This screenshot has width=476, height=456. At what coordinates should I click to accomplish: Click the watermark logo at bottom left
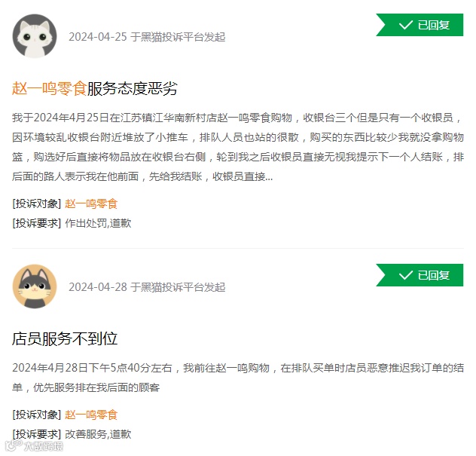pyautogui.click(x=34, y=445)
